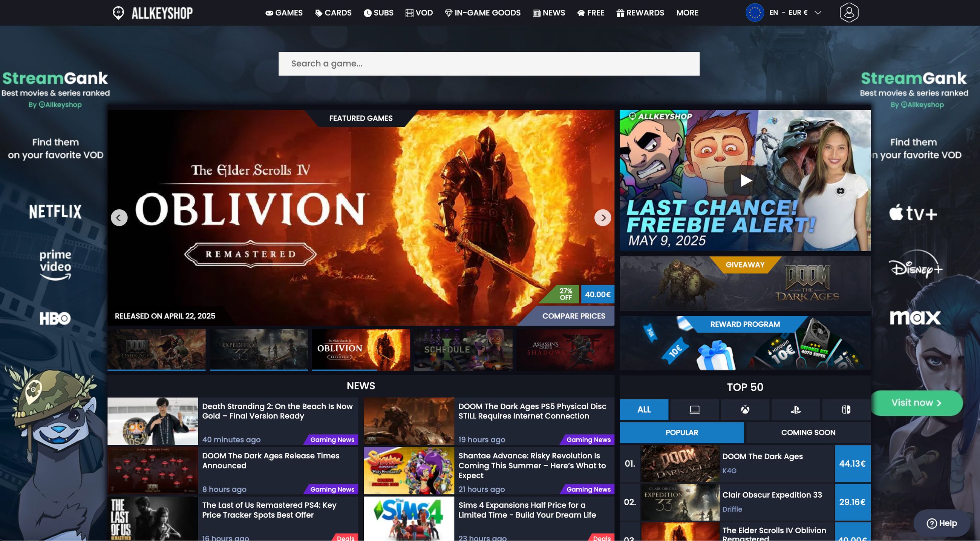Open the FREE menu
The width and height of the screenshot is (980, 541).
(590, 12)
